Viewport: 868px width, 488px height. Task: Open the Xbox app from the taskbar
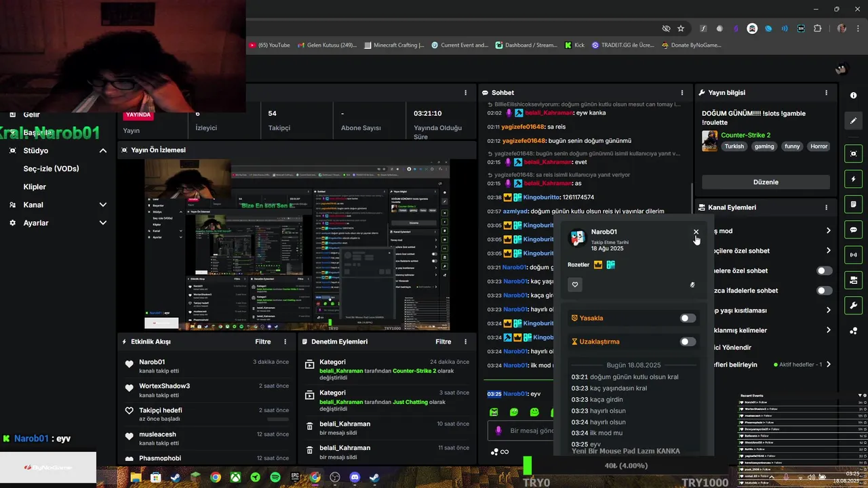click(235, 477)
